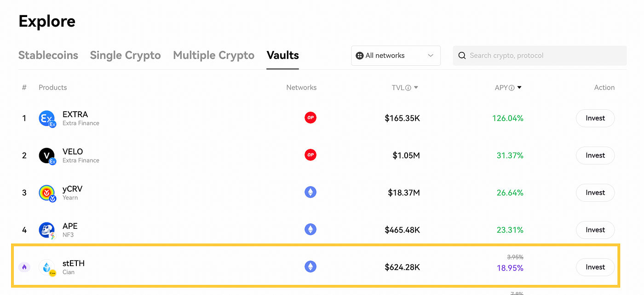
Task: Click the $165.35K TVL value
Action: (402, 118)
